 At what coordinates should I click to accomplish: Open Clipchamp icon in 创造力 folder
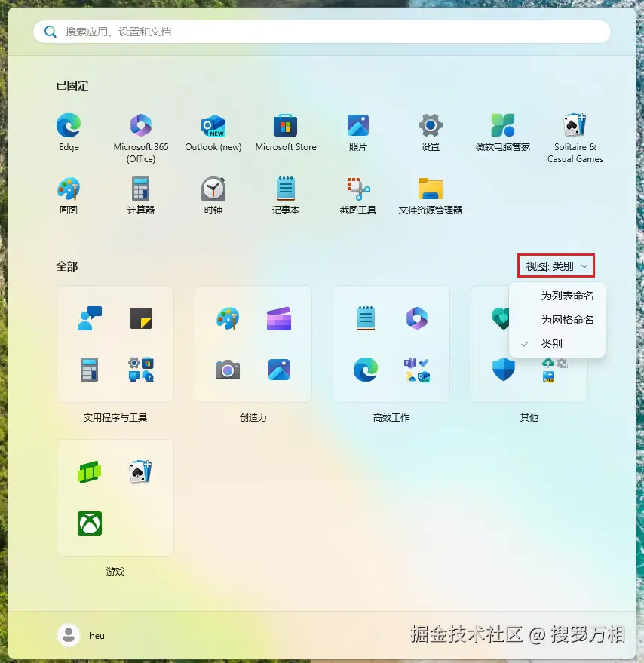(279, 318)
